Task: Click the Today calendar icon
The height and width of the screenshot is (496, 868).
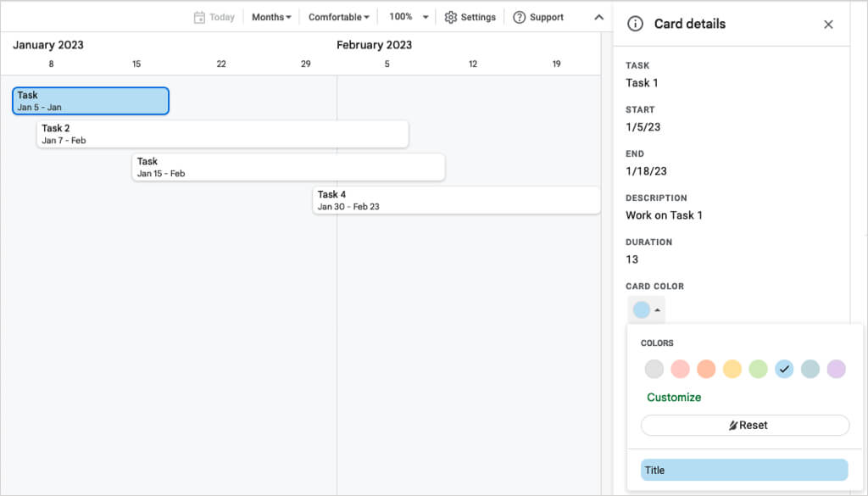Action: point(199,17)
